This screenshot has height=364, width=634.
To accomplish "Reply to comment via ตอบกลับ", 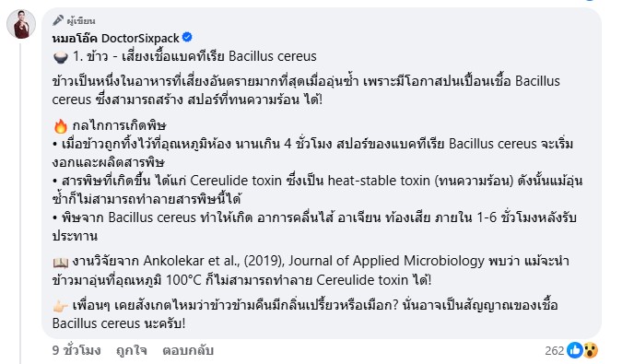I will [188, 350].
